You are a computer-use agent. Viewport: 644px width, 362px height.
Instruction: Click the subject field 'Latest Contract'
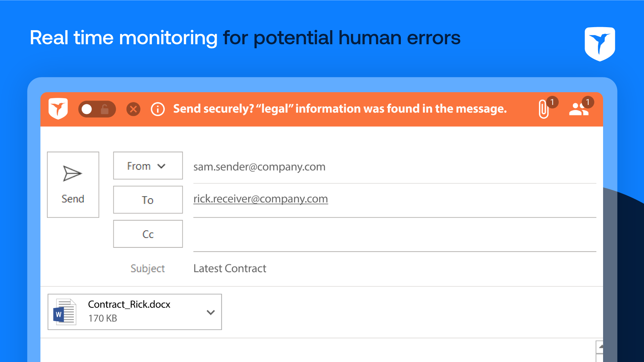pyautogui.click(x=230, y=268)
